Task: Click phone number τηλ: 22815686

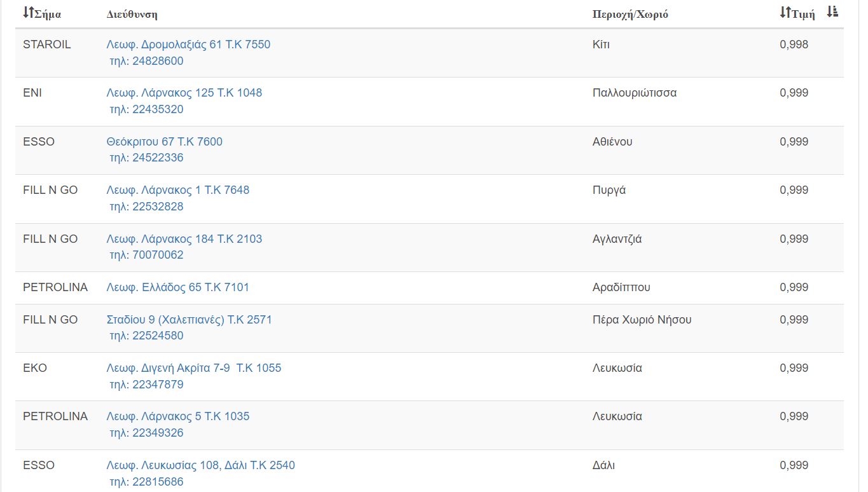Action: click(146, 482)
